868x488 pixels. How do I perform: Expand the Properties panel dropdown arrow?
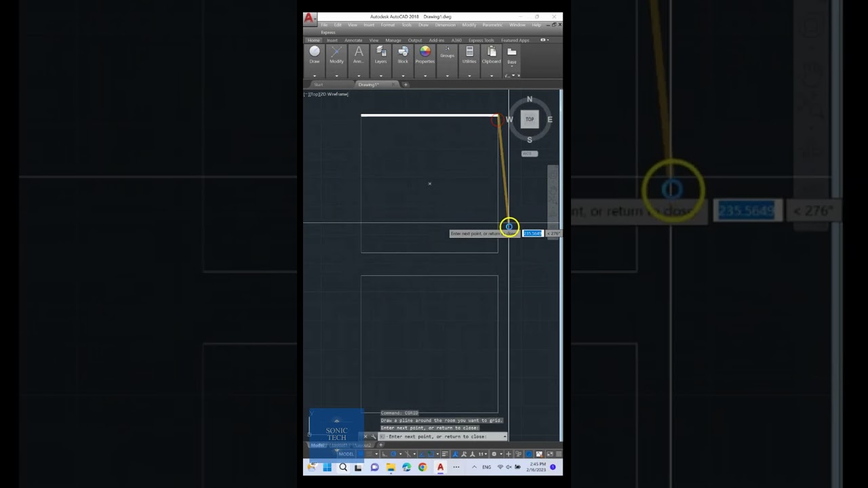(425, 76)
